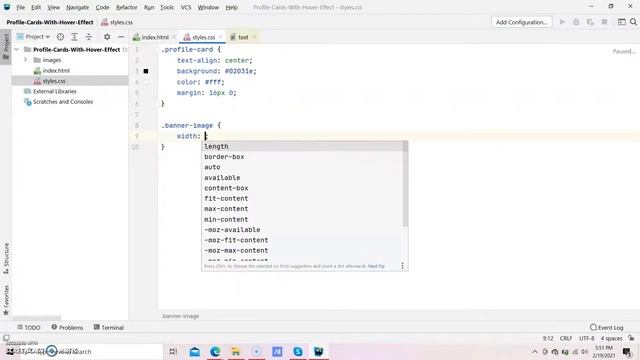Show hidden system tray icons chevron
The height and width of the screenshot is (360, 640).
pos(535,351)
